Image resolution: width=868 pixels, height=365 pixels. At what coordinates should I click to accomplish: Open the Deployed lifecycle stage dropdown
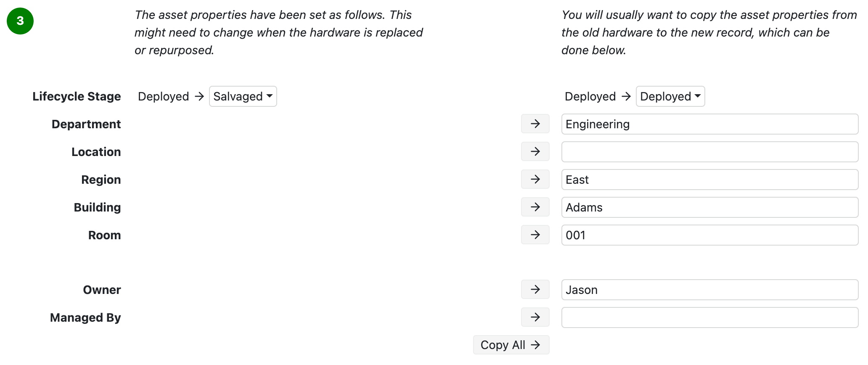point(670,96)
